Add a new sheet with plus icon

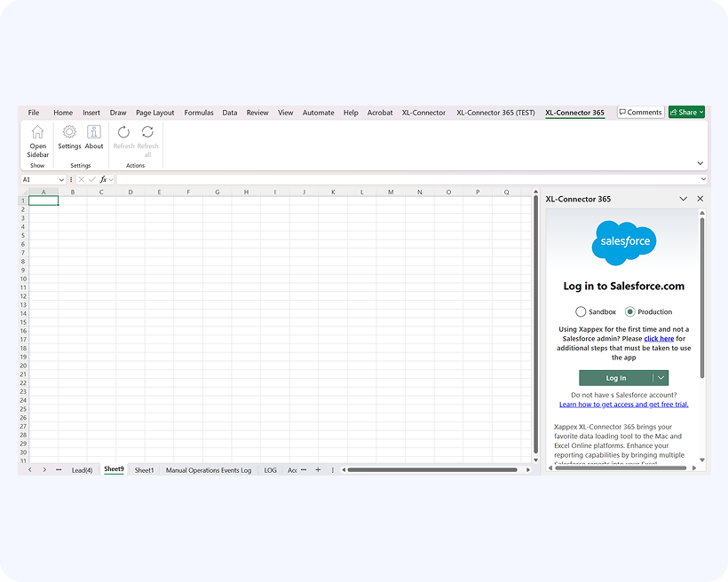click(x=318, y=470)
